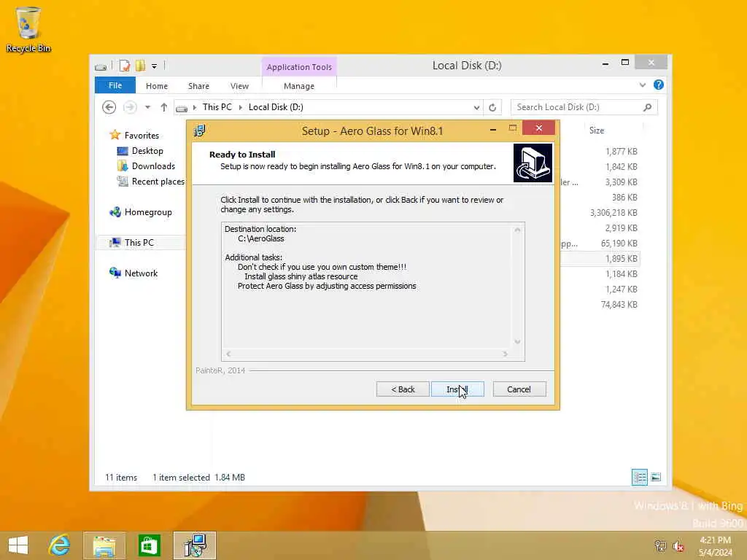Refresh the Local Disk (D:) view
The width and height of the screenshot is (747, 560).
pyautogui.click(x=492, y=108)
